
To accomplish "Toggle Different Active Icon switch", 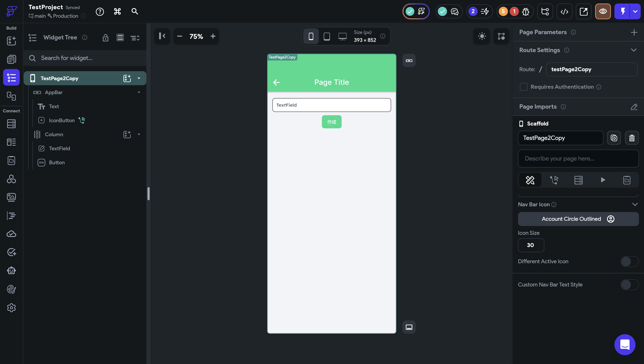I will [629, 262].
